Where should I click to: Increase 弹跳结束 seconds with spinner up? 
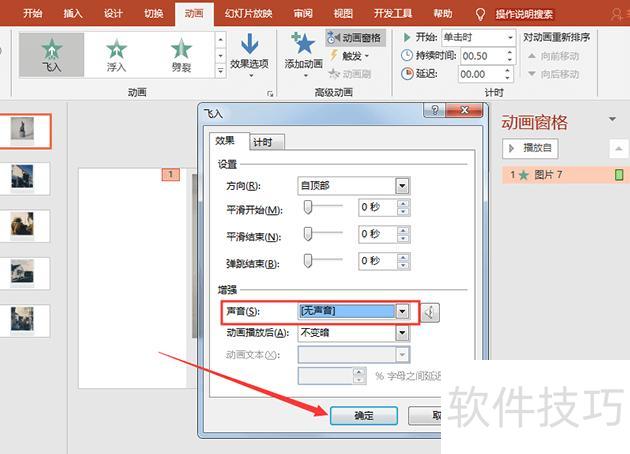(403, 257)
